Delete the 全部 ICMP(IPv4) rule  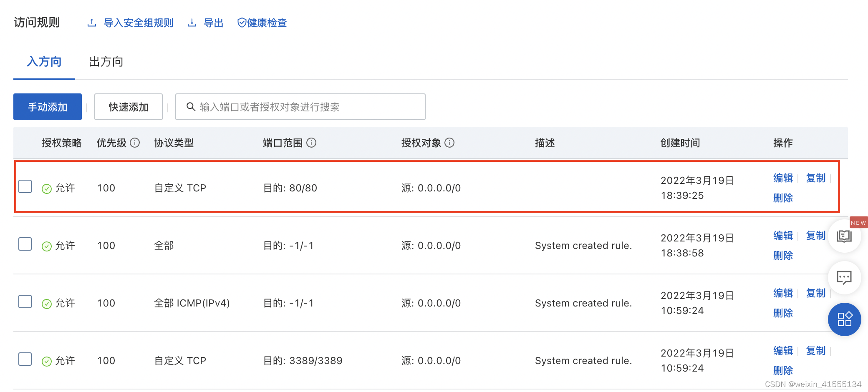click(x=783, y=313)
